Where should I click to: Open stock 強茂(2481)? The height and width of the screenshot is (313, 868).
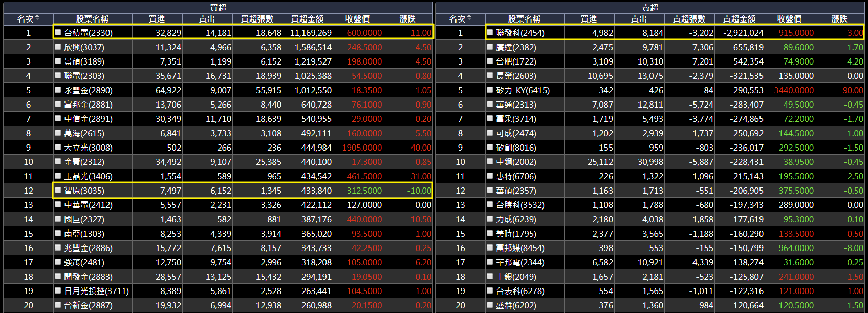tap(84, 262)
